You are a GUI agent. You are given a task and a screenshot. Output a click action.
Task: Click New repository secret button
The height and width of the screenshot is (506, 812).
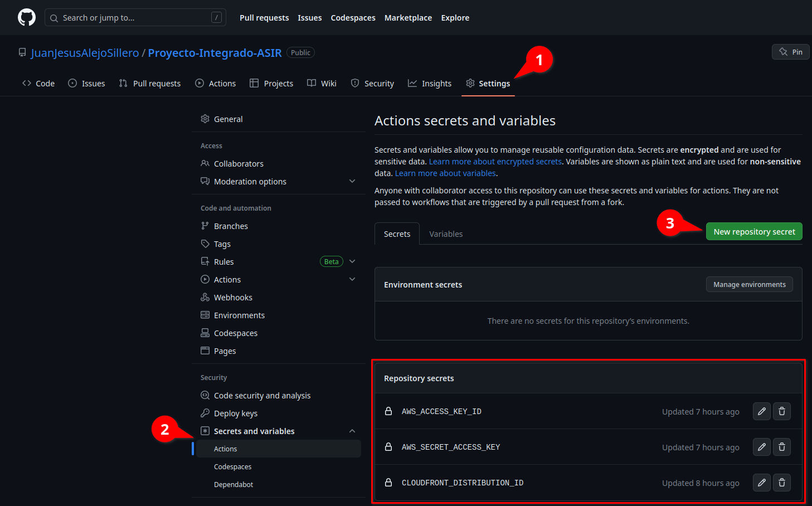pyautogui.click(x=754, y=231)
